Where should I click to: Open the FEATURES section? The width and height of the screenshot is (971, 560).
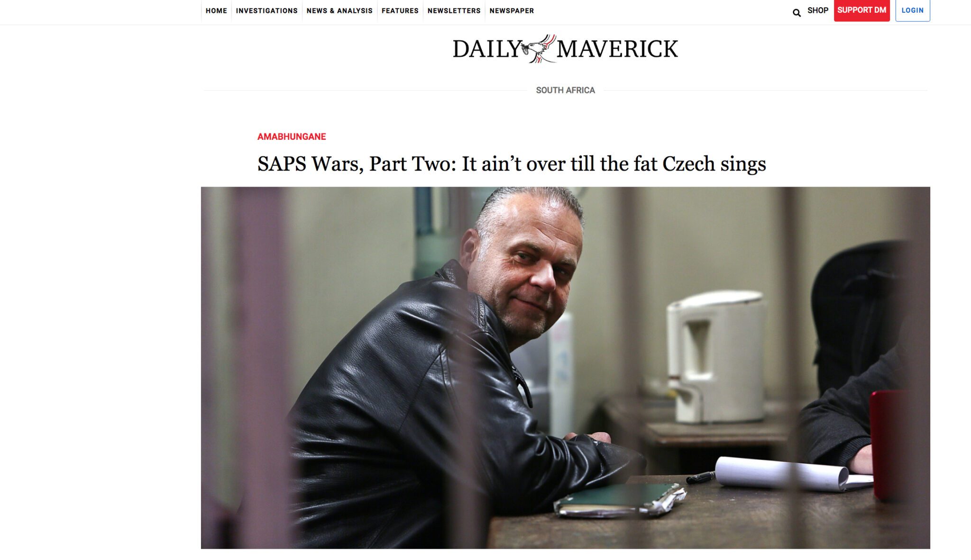click(x=400, y=11)
